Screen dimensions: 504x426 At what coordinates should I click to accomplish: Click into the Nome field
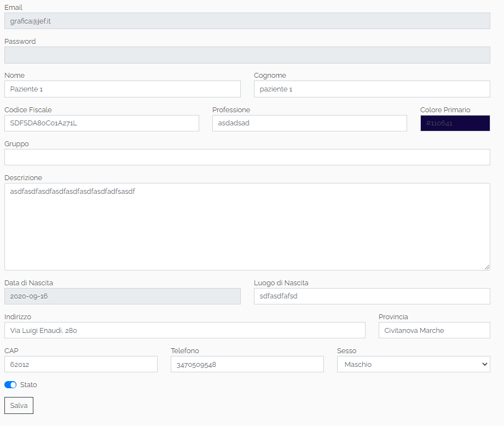122,89
